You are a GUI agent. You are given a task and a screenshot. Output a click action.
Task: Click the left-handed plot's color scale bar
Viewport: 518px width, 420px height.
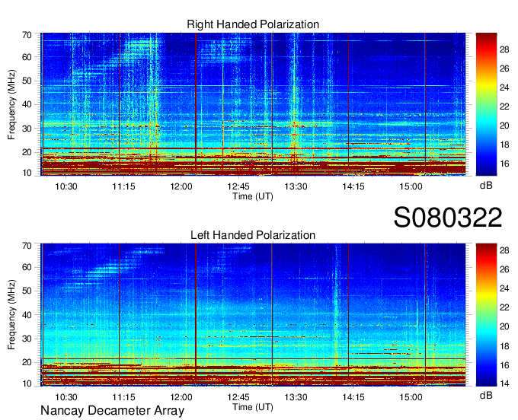coord(486,315)
